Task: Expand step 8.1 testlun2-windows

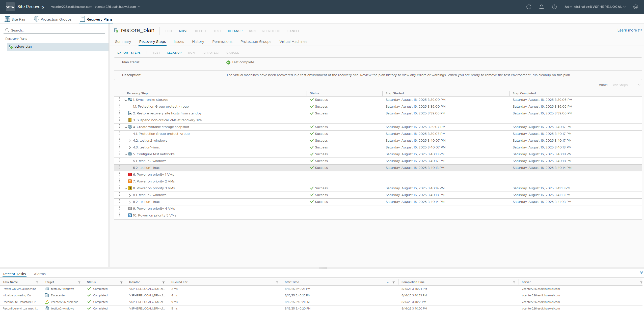Action: point(130,195)
